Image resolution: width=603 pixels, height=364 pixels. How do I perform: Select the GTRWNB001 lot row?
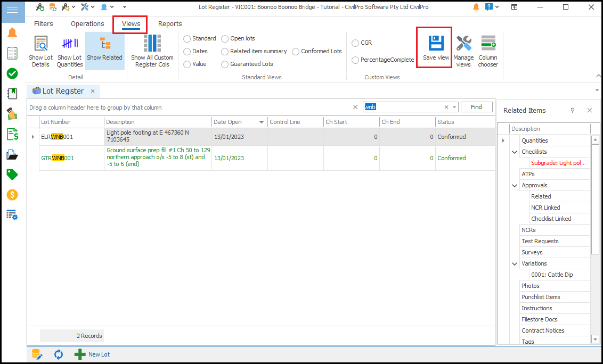pos(260,158)
